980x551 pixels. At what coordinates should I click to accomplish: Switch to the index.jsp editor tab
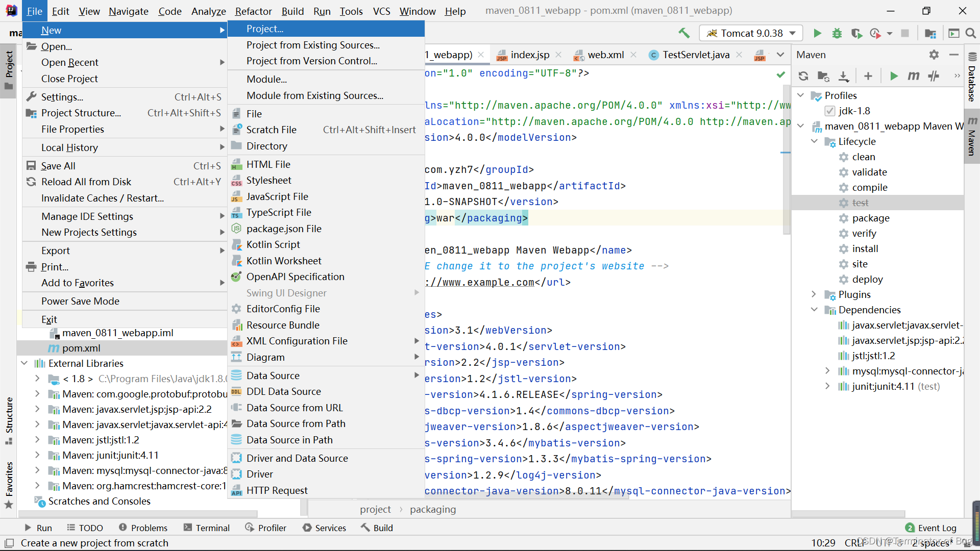(x=530, y=55)
